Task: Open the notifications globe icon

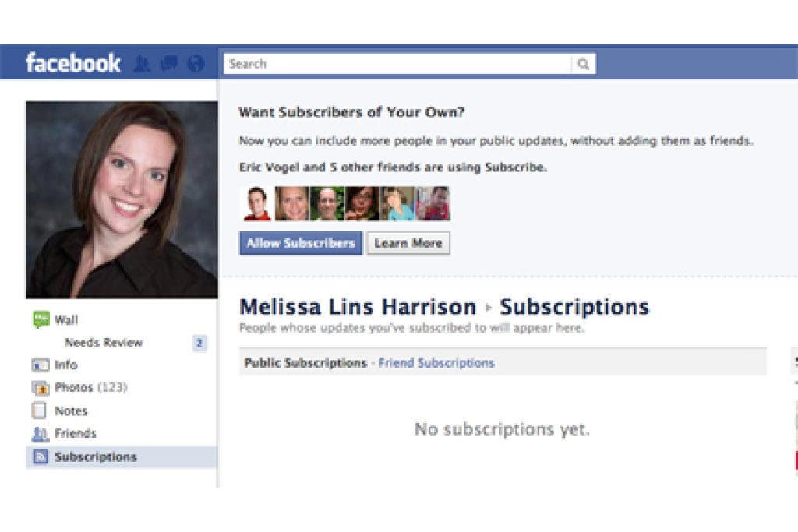Action: pos(196,64)
